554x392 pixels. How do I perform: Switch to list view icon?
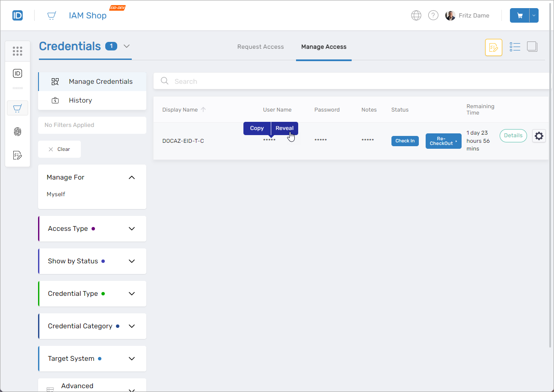(x=515, y=47)
